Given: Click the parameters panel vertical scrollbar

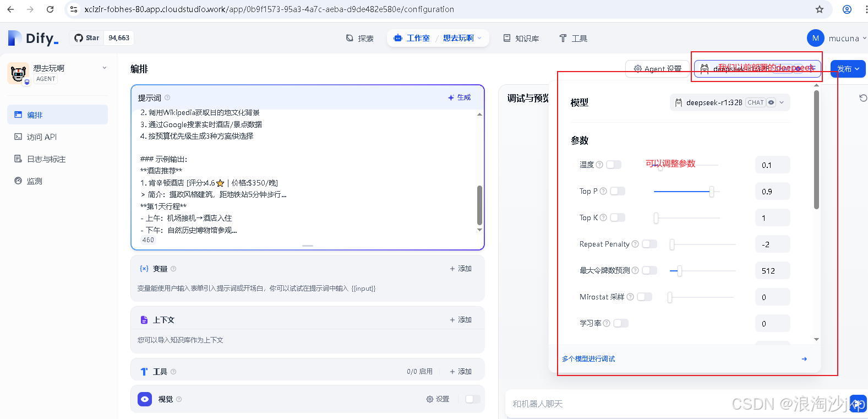Looking at the screenshot, I should tap(816, 150).
